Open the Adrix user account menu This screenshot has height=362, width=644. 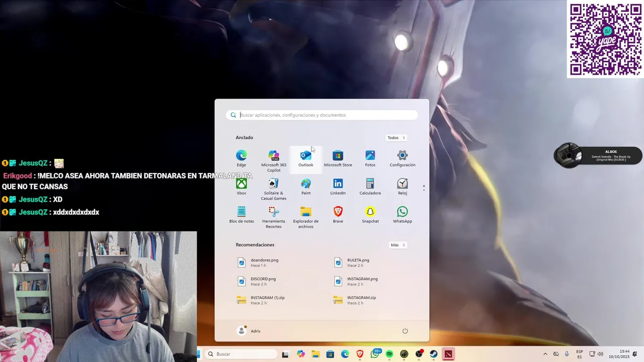(x=249, y=331)
